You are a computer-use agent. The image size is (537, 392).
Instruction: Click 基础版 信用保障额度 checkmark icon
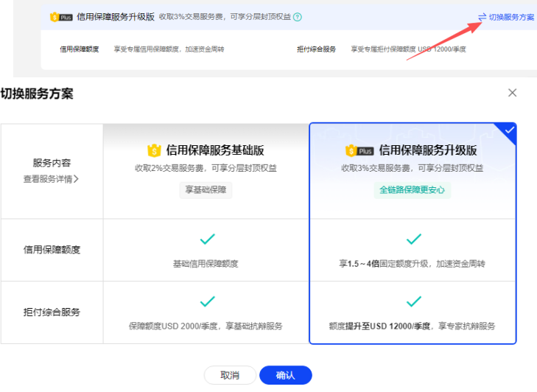(207, 239)
